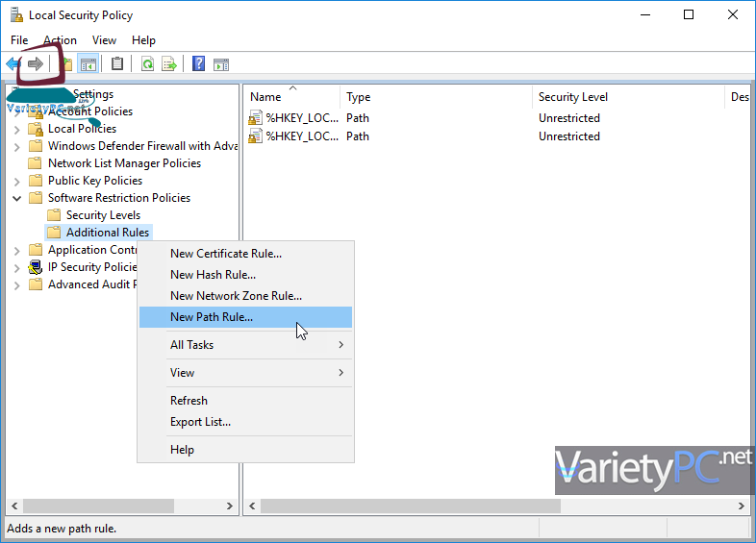This screenshot has height=543, width=756.
Task: Click the right arrow of tree pane scrollbar
Action: tap(230, 506)
